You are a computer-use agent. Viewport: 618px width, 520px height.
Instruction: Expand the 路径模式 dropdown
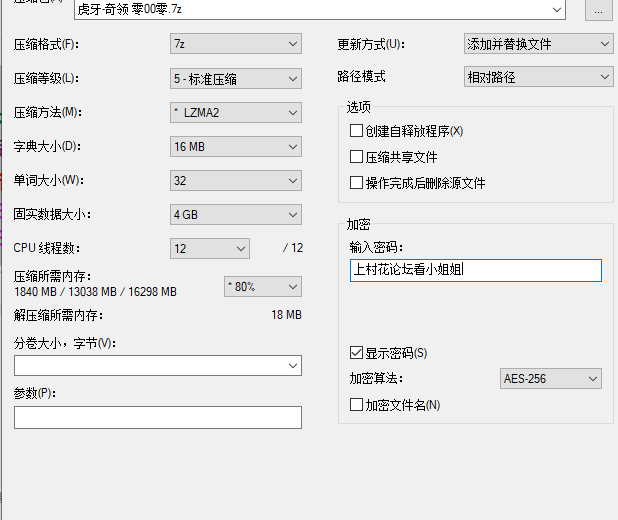click(x=538, y=76)
